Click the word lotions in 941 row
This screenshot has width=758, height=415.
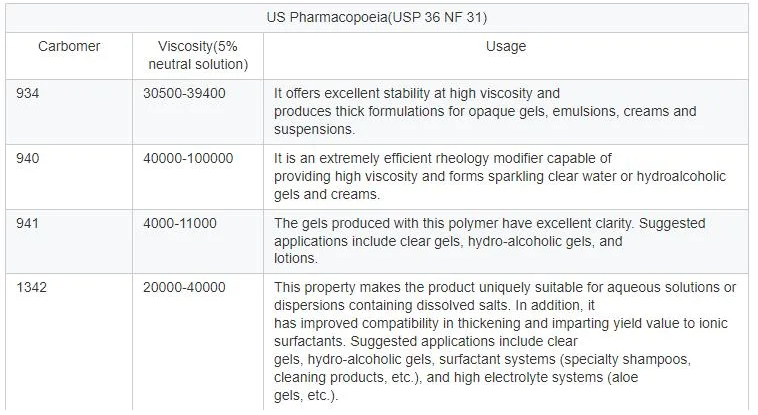click(296, 258)
